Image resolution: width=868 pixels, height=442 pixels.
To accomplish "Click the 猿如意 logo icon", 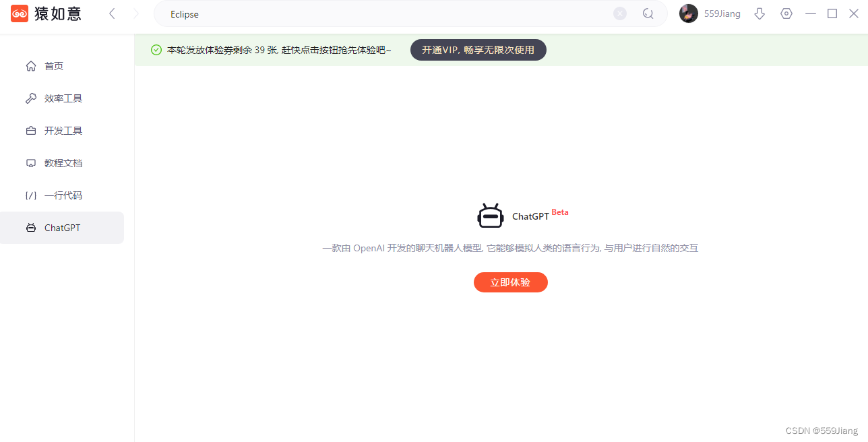I will point(20,13).
